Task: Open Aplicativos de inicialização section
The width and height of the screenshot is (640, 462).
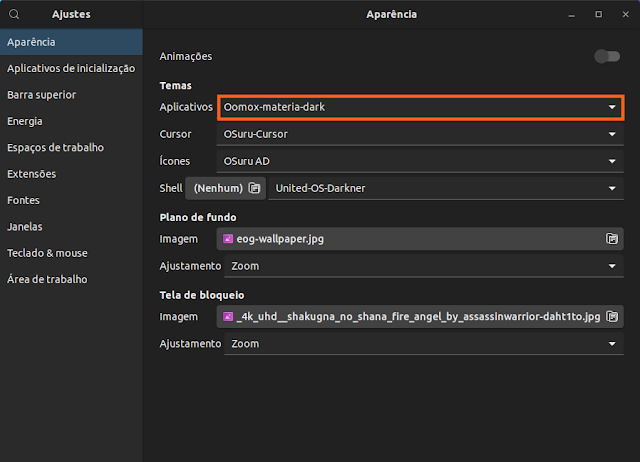Action: pyautogui.click(x=71, y=69)
